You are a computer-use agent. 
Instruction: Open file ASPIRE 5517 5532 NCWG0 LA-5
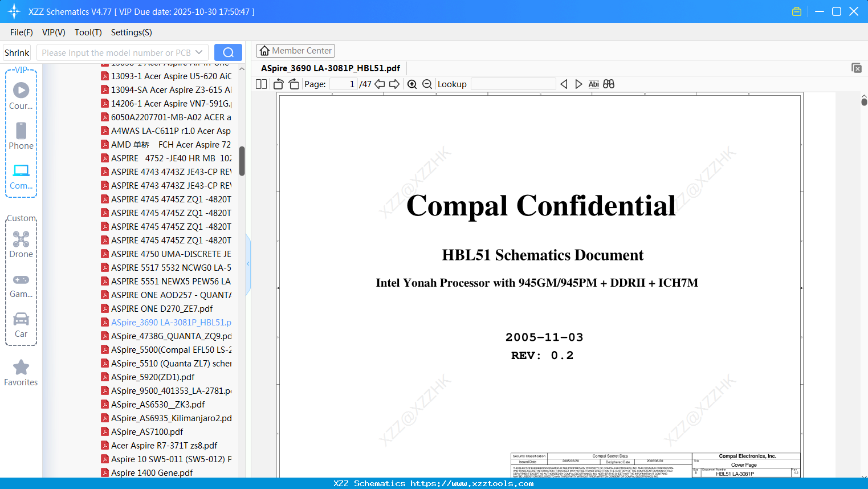[166, 268]
